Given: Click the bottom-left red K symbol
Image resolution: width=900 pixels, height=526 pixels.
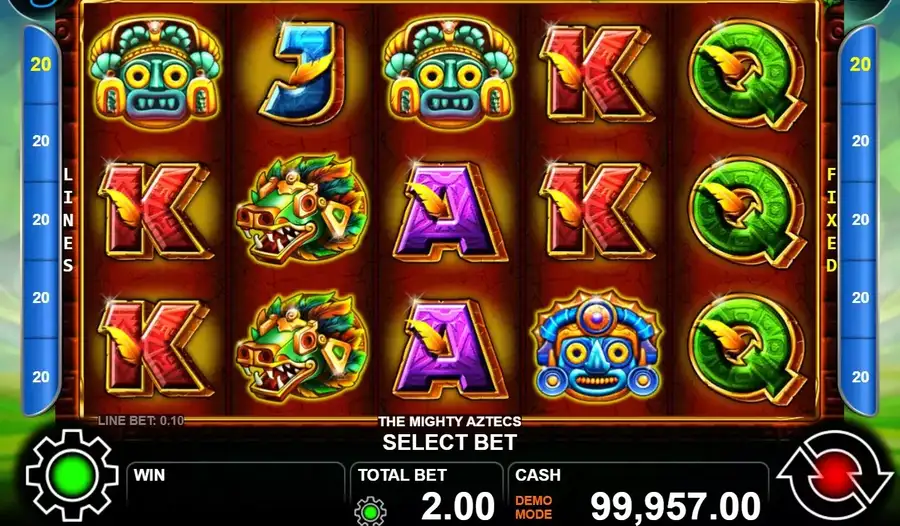Looking at the screenshot, I should 155,347.
